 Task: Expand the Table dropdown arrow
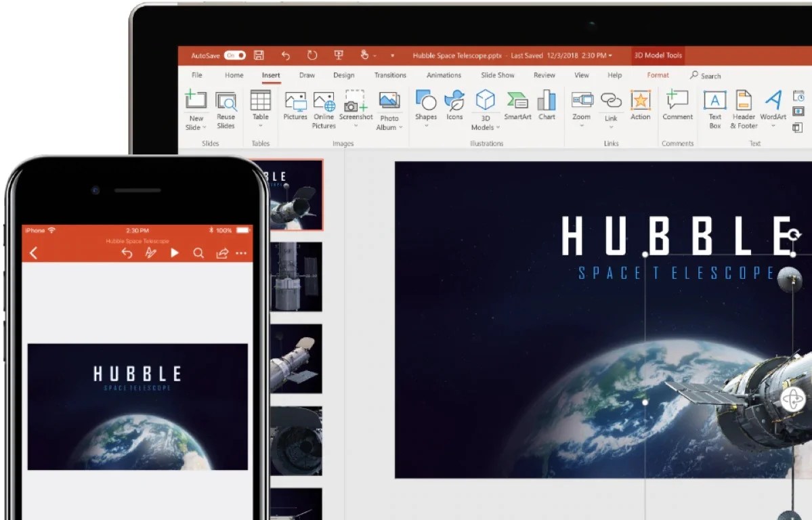(261, 126)
